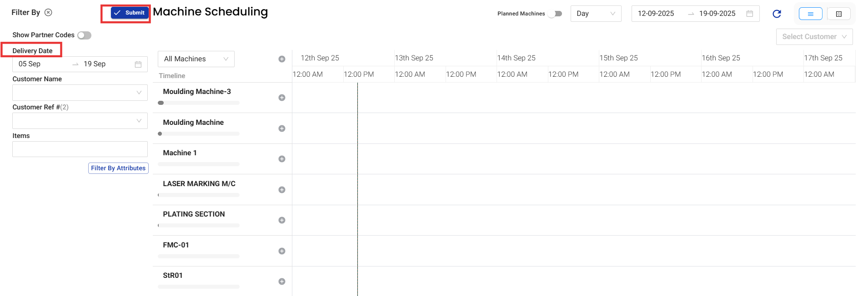
Task: Click the Moulding Machine progress bar
Action: (199, 134)
